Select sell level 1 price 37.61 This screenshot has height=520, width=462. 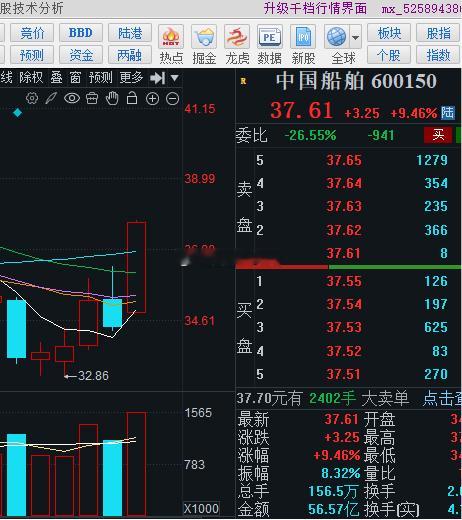343,253
